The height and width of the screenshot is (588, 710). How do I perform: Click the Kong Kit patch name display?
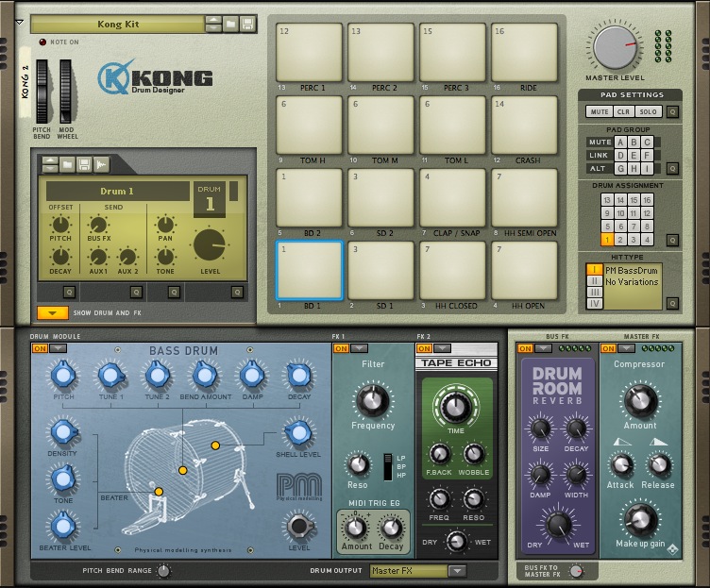(x=118, y=24)
